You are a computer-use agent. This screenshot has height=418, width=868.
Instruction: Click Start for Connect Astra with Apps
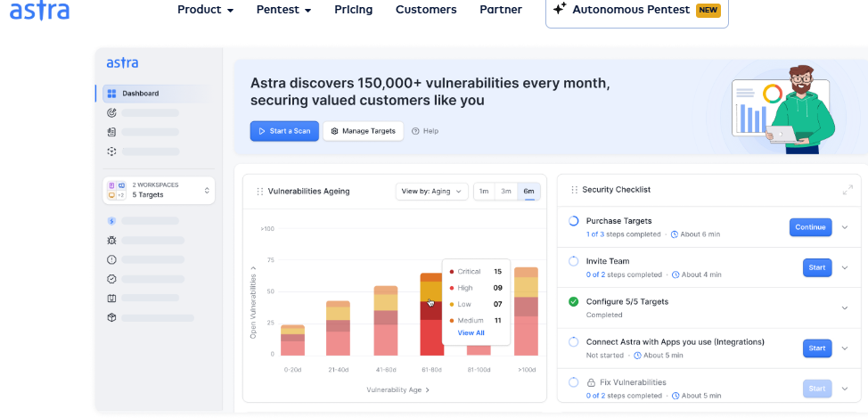pos(817,348)
